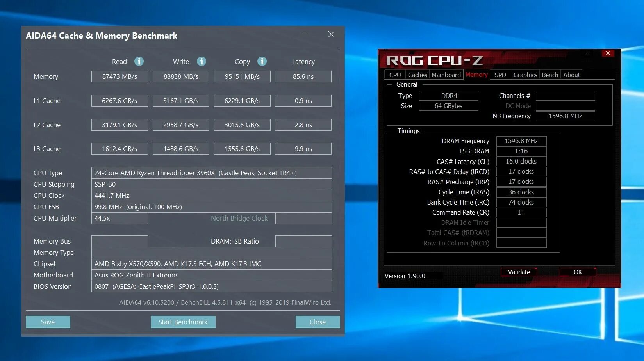This screenshot has height=361, width=644.
Task: Select L1 Cache read value 6267.6 GB/s
Action: point(120,101)
